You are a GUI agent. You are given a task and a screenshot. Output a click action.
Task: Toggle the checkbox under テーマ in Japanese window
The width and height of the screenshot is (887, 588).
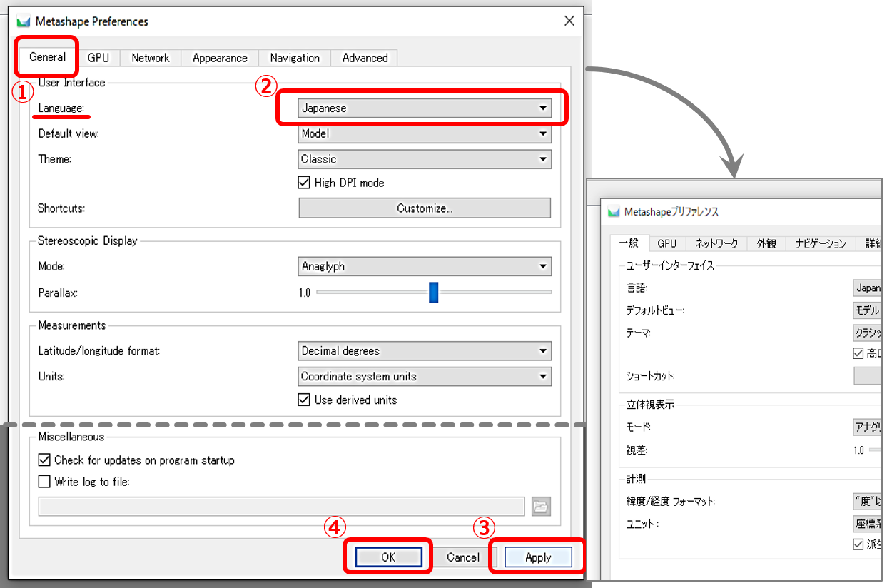[x=858, y=353]
